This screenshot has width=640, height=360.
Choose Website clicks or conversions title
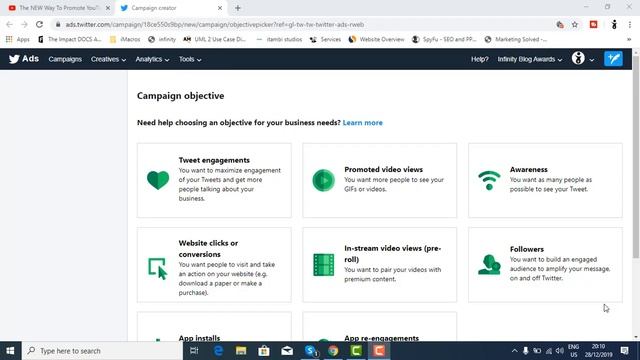(208, 248)
